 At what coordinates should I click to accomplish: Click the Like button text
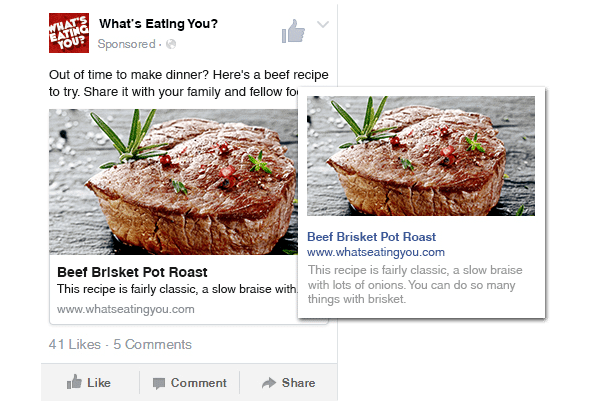pos(99,383)
